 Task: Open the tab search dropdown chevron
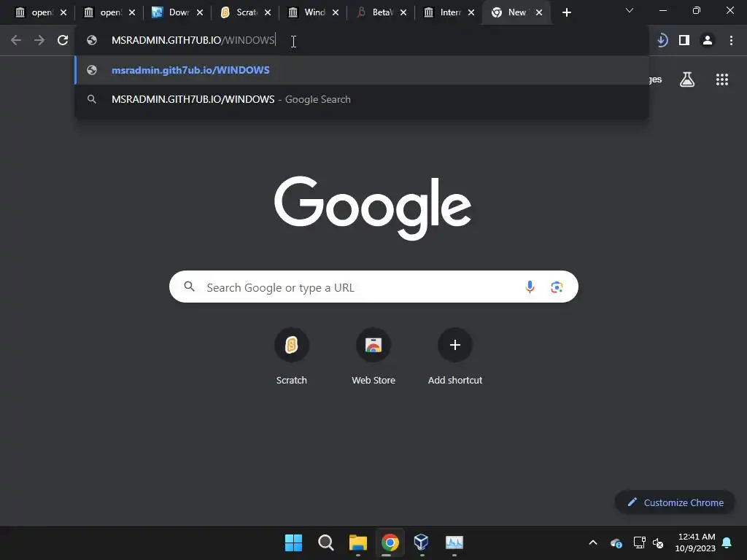[630, 10]
